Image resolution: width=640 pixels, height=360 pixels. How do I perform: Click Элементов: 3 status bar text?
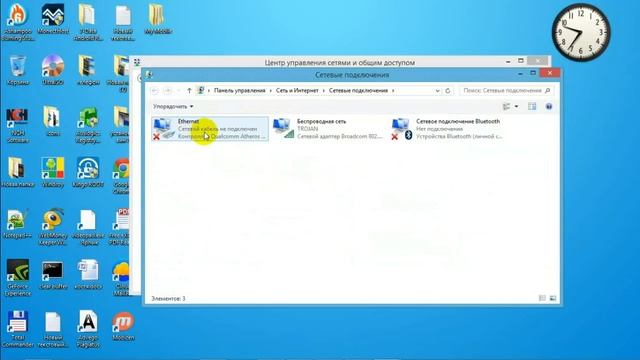pyautogui.click(x=169, y=298)
